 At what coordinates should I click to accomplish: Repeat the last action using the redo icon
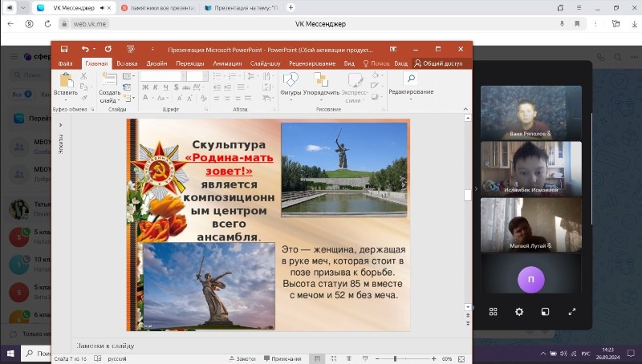(x=108, y=49)
